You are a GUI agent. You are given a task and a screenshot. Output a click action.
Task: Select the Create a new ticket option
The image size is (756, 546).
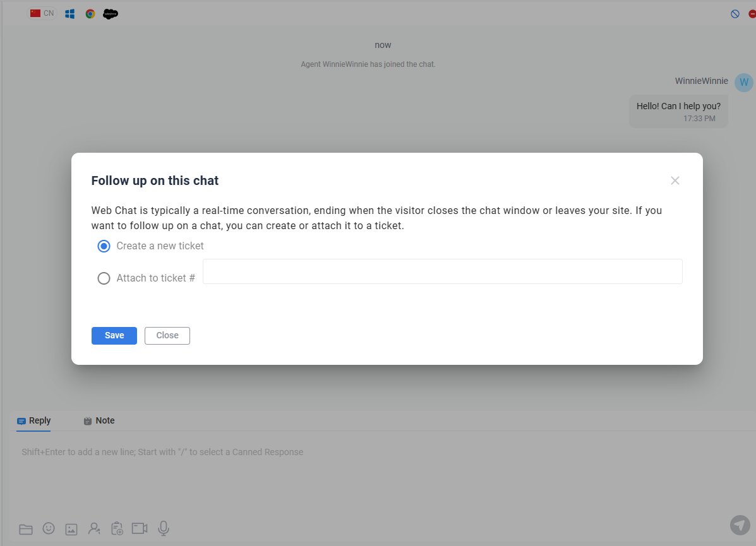[104, 246]
